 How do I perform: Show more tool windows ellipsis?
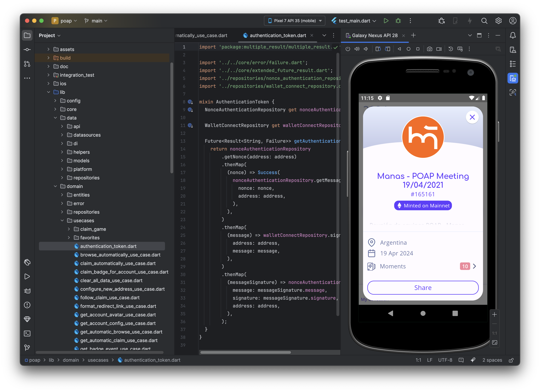[27, 78]
